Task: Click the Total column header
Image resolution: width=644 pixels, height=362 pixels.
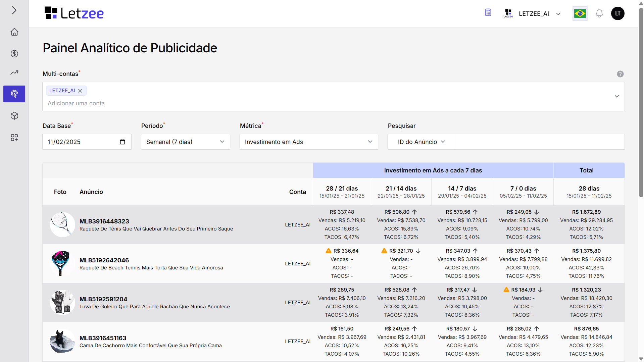Action: click(x=586, y=170)
